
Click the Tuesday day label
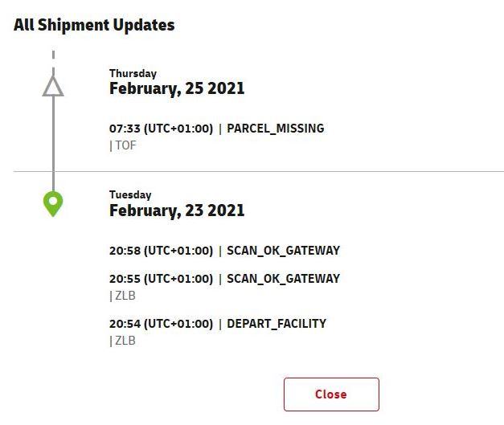point(130,195)
